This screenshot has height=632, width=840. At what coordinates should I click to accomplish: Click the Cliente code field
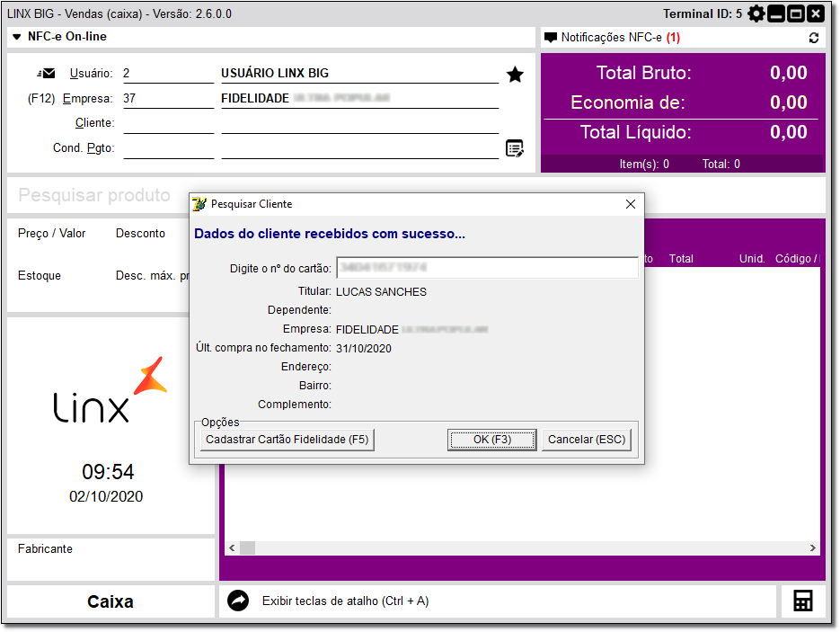168,123
